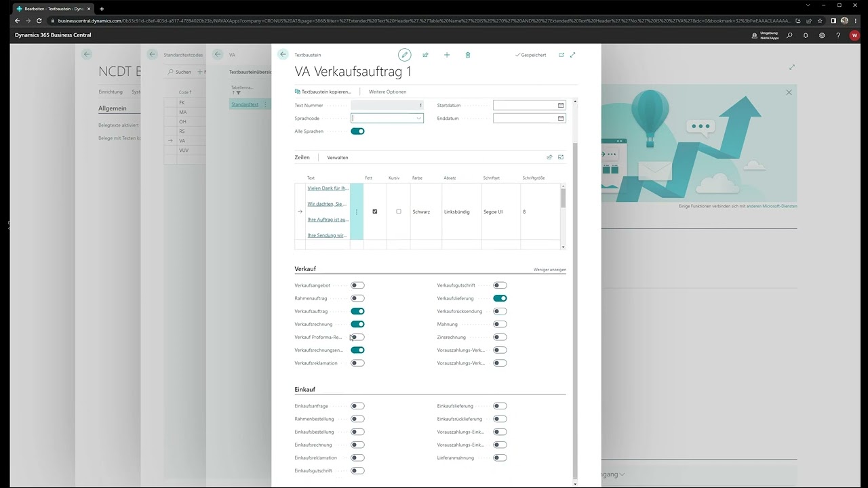The width and height of the screenshot is (868, 488).
Task: Click browser reload icon
Action: 39,21
